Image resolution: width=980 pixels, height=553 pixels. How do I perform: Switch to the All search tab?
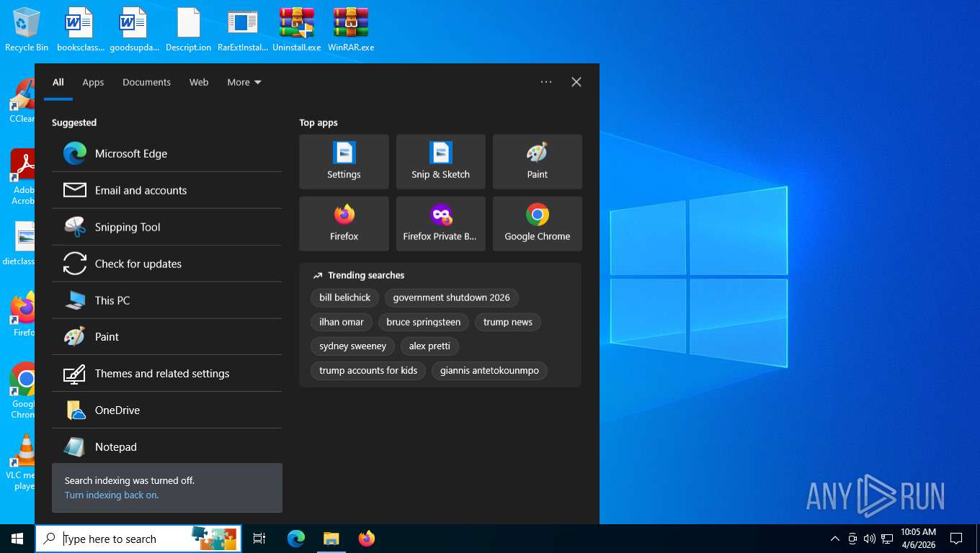58,82
